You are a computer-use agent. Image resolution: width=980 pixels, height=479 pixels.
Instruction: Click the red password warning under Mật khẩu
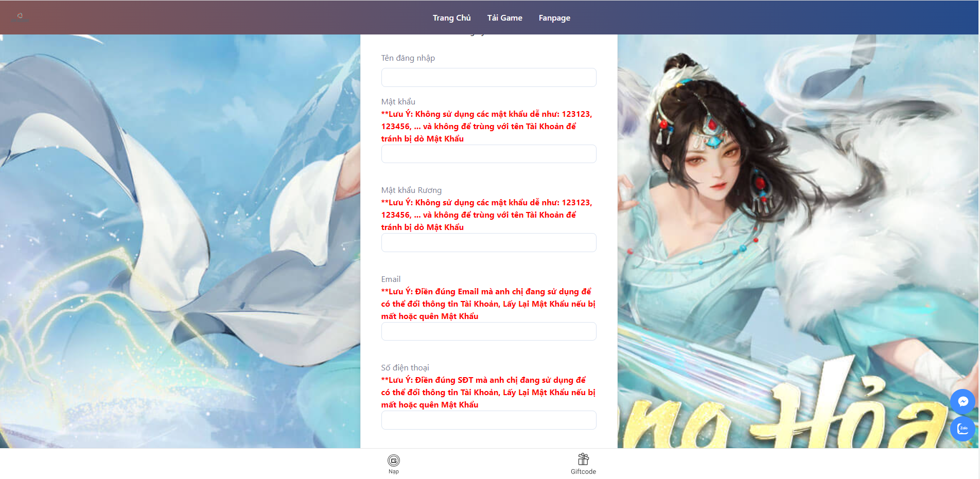pos(486,127)
